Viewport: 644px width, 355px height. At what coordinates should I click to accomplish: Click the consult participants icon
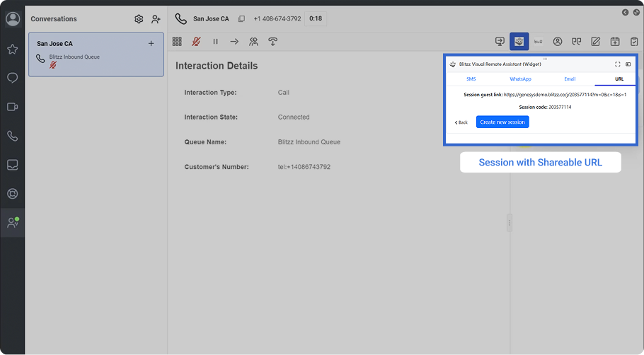click(x=253, y=42)
